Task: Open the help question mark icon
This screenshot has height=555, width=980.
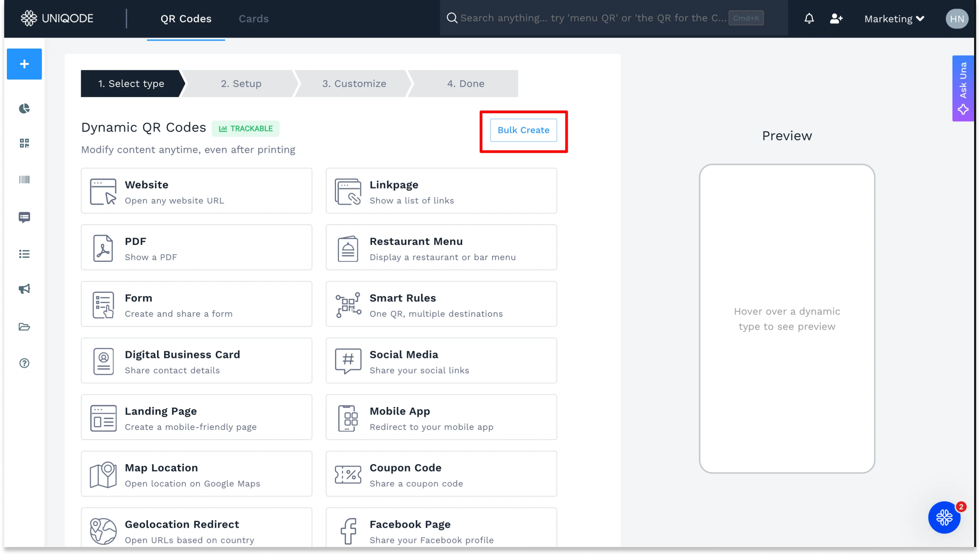Action: point(24,363)
